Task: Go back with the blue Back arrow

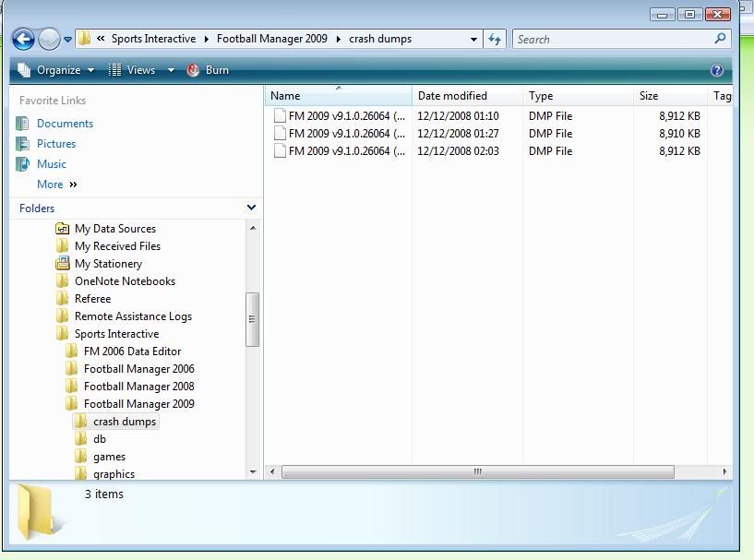Action: coord(24,39)
